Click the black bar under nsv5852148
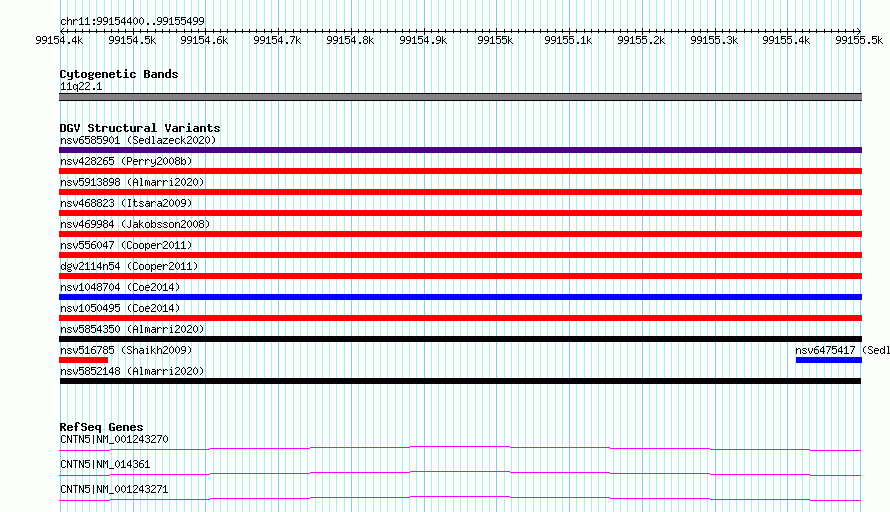Image resolution: width=890 pixels, height=512 pixels. tap(460, 381)
